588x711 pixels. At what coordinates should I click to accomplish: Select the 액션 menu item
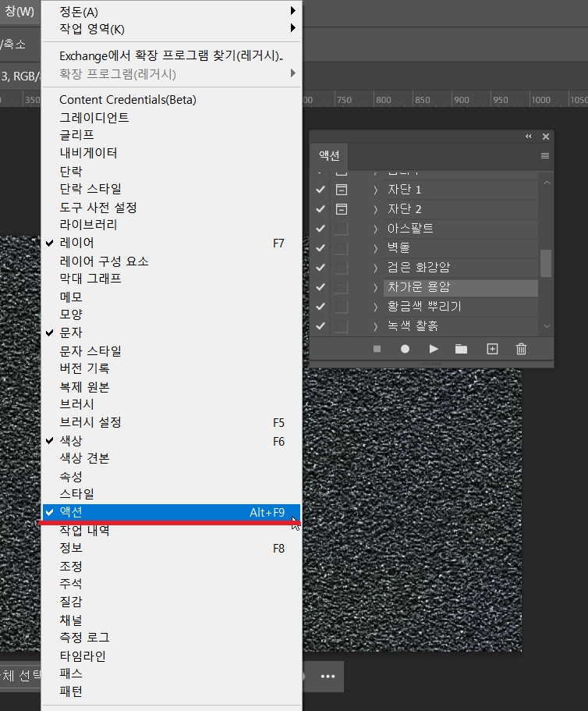(172, 513)
